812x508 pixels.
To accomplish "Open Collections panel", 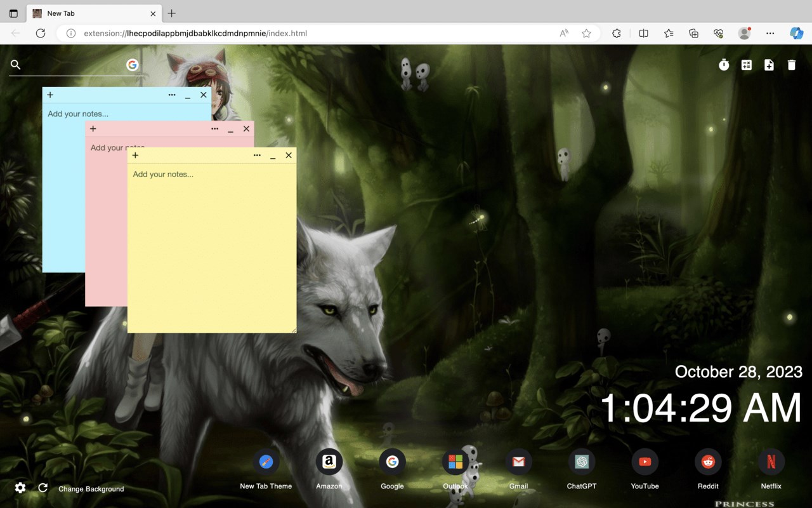I will click(693, 33).
